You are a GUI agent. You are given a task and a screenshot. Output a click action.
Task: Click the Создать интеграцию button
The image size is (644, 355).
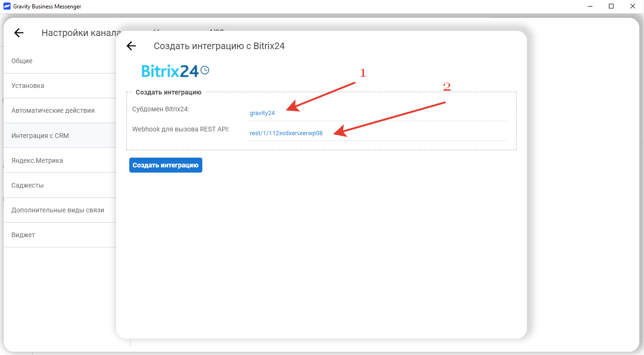[166, 165]
